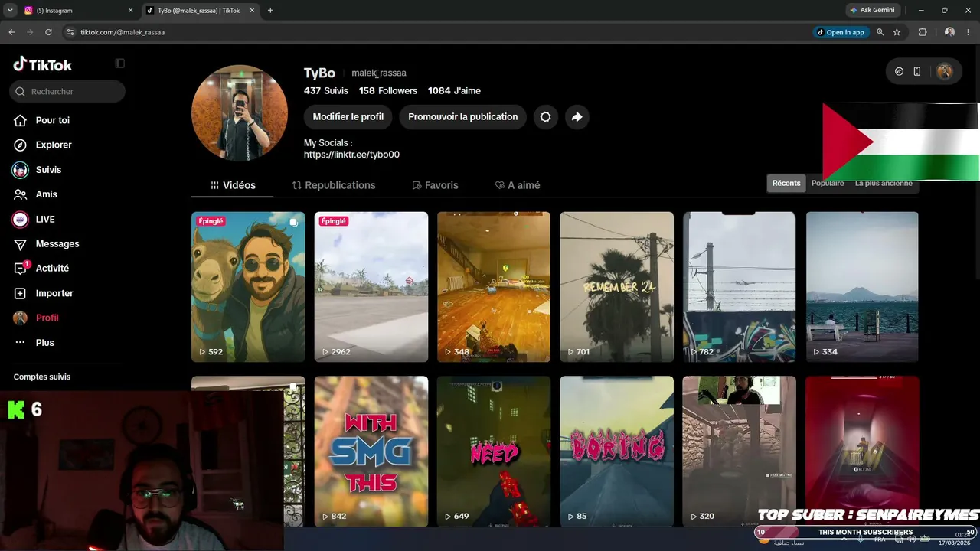This screenshot has height=551, width=980.
Task: Open the A aimé tab
Action: coord(518,185)
